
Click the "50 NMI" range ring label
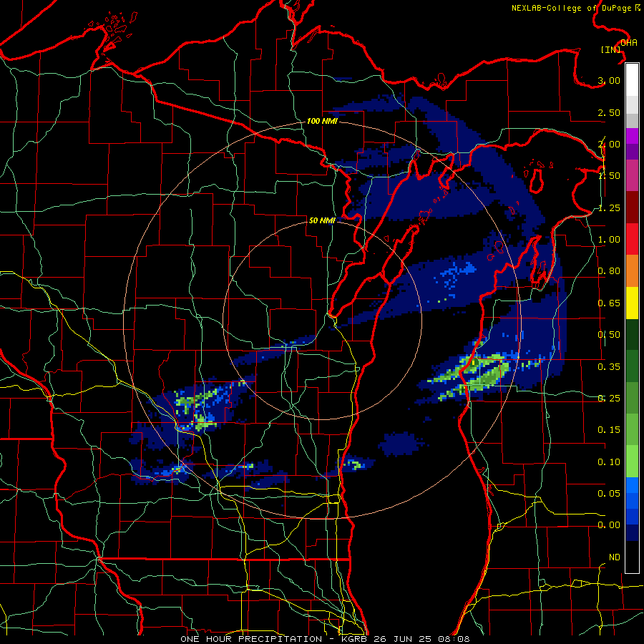[x=322, y=220]
